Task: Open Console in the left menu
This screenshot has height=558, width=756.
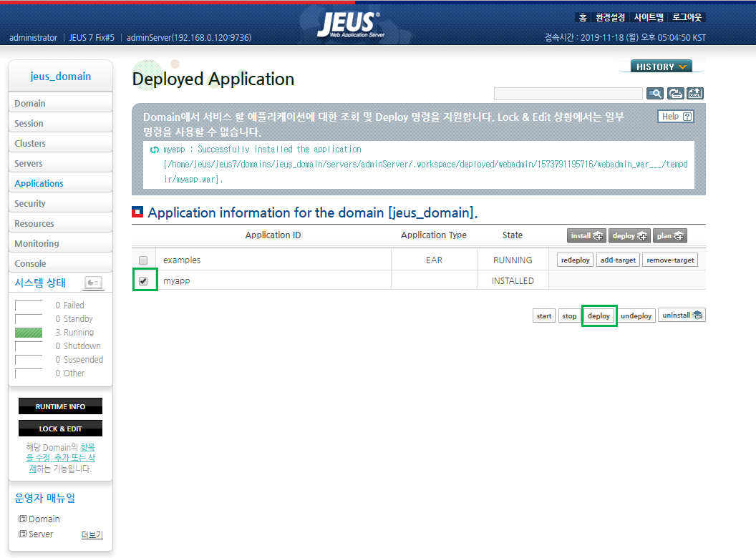Action: pos(60,263)
